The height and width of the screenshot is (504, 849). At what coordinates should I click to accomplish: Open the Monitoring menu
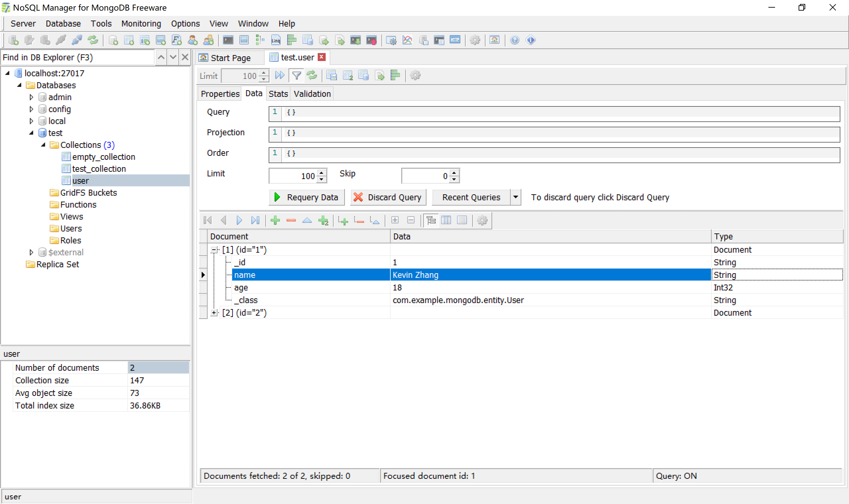point(141,24)
